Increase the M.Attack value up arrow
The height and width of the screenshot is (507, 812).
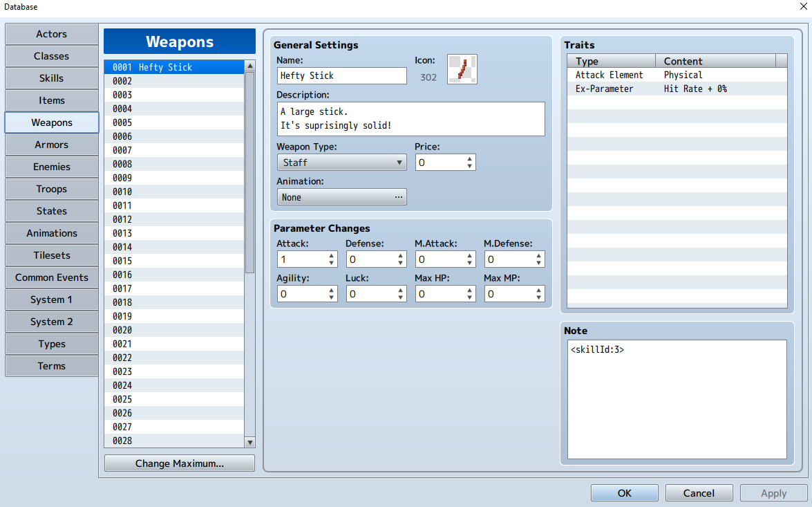coord(469,255)
